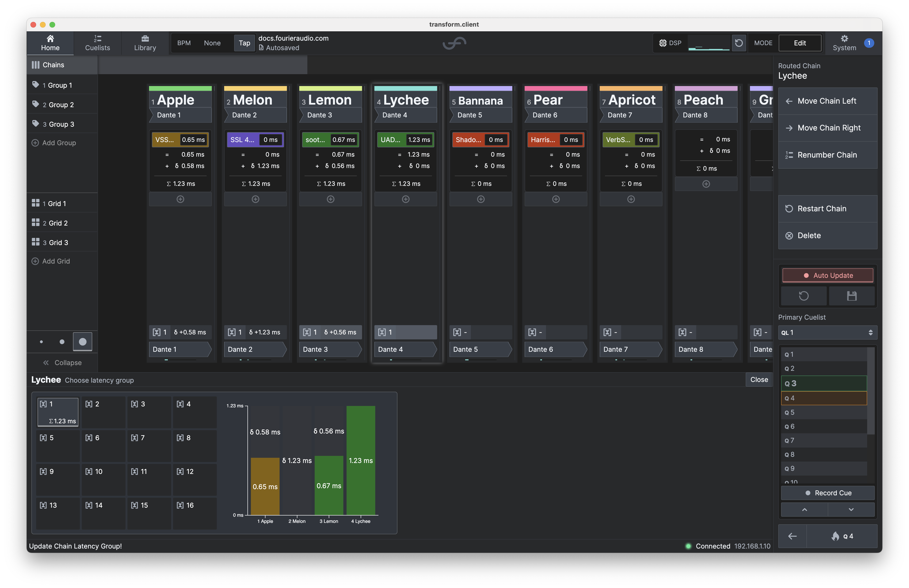Image resolution: width=909 pixels, height=588 pixels.
Task: Open the Library tab
Action: 145,43
